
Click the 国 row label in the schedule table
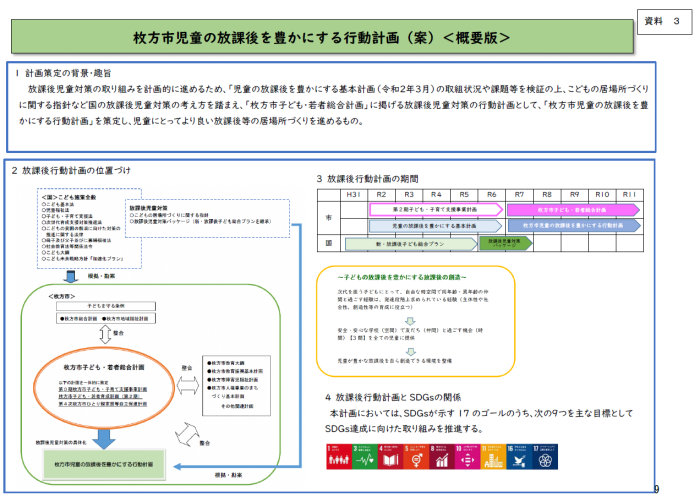tap(329, 243)
